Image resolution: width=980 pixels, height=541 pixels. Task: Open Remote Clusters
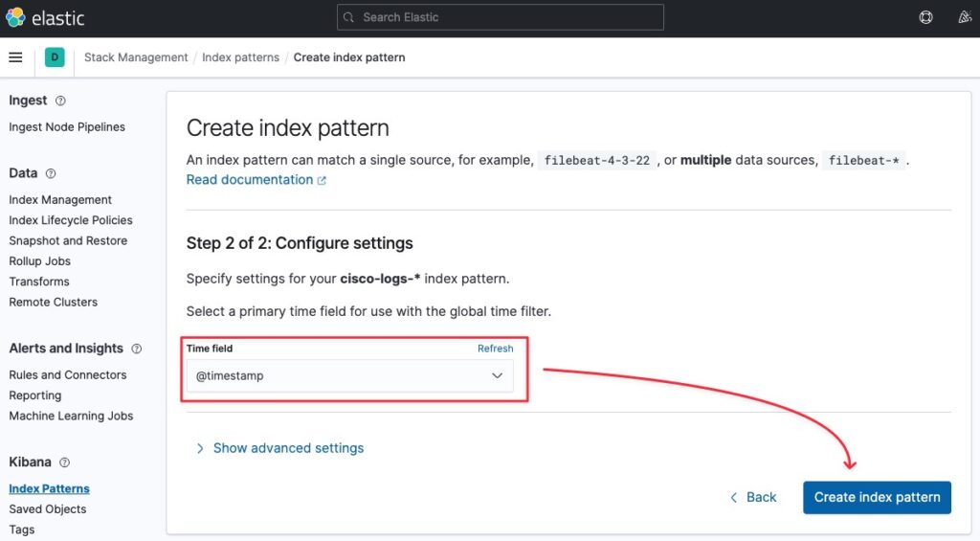[x=54, y=302]
